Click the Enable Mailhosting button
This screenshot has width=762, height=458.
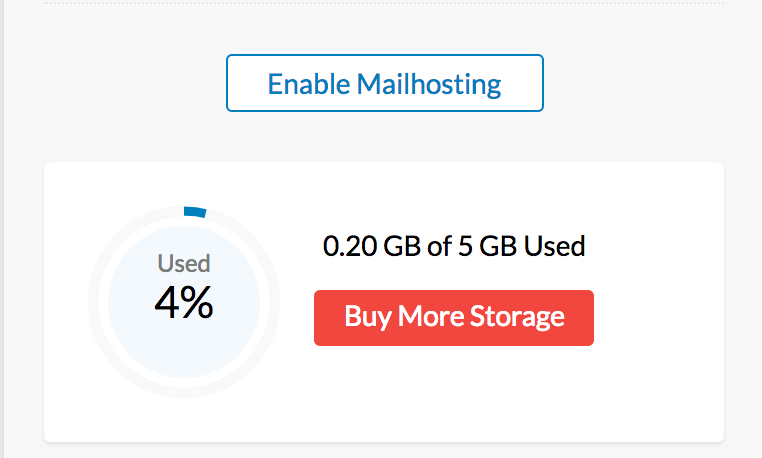(x=384, y=83)
